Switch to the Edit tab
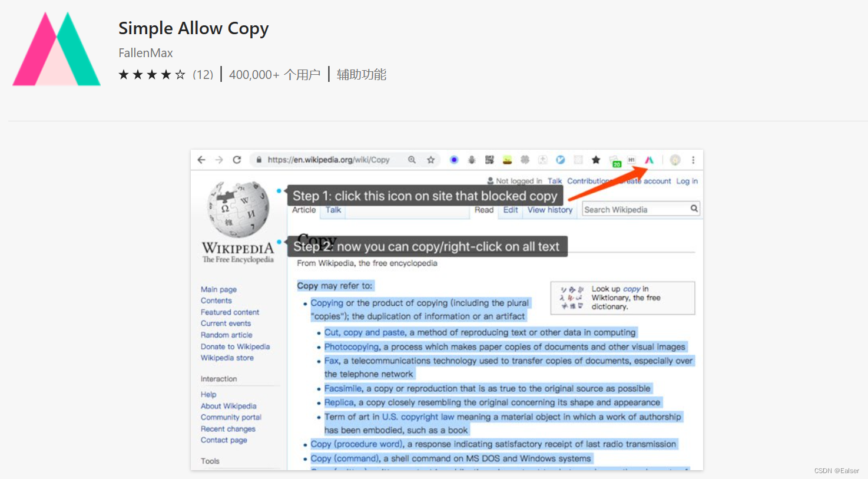 [511, 210]
